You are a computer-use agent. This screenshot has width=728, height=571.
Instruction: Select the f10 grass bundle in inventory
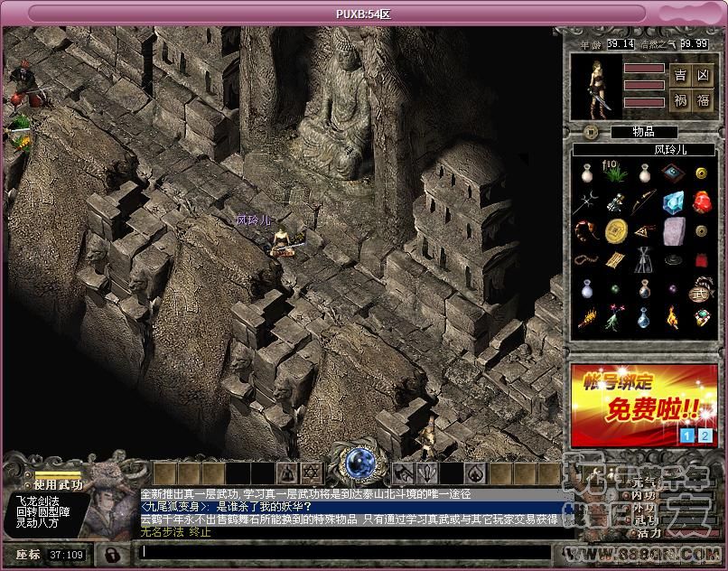[x=615, y=172]
